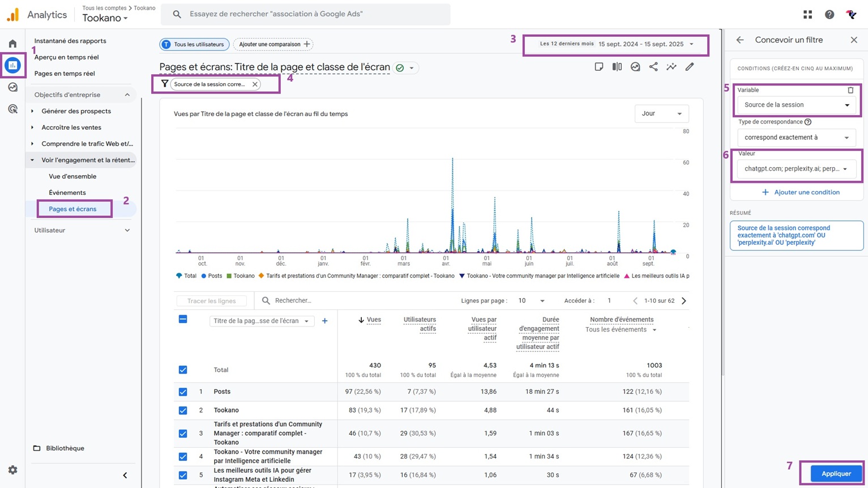The height and width of the screenshot is (488, 868).
Task: Open the Explore icon in left rail
Action: click(12, 87)
